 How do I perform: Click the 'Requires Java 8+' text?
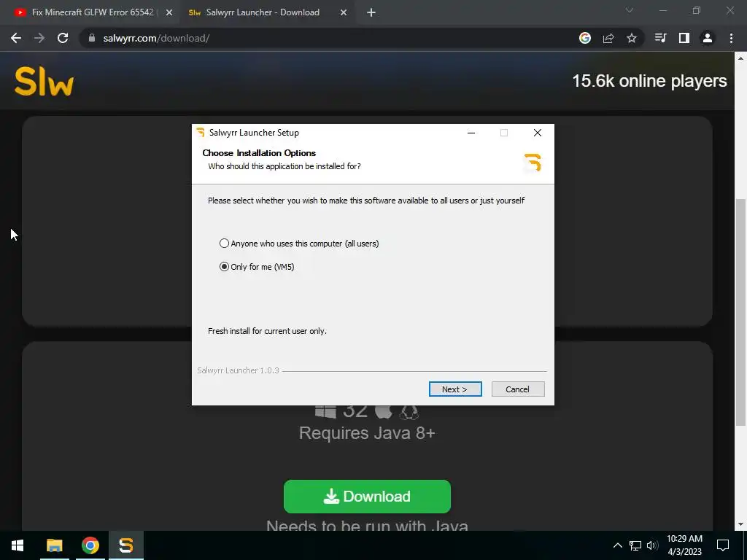(x=367, y=433)
